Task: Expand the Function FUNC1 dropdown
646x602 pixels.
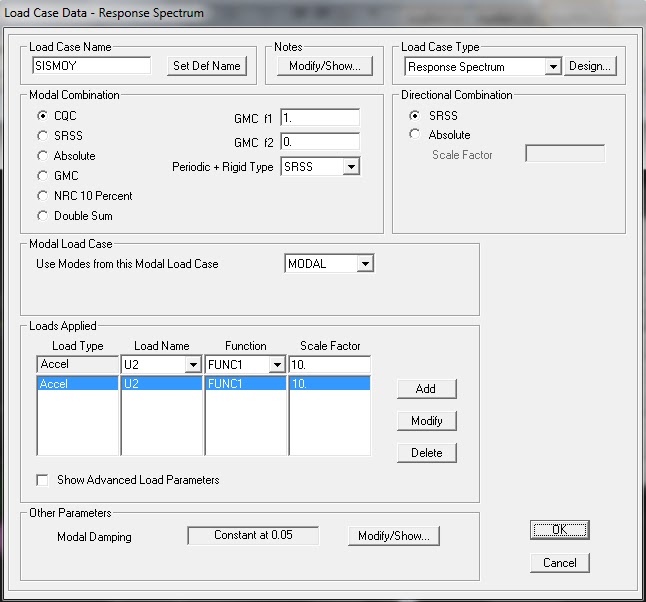Action: 277,365
